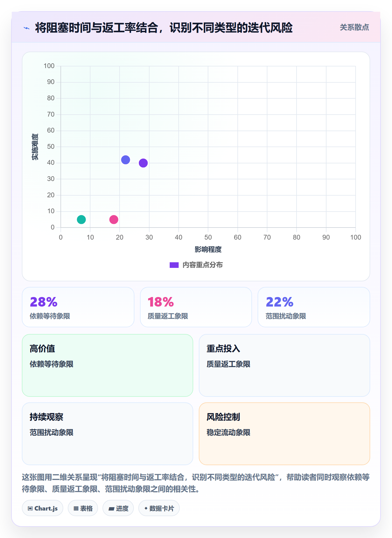Click the teal scatter point
The width and height of the screenshot is (392, 538).
81,219
